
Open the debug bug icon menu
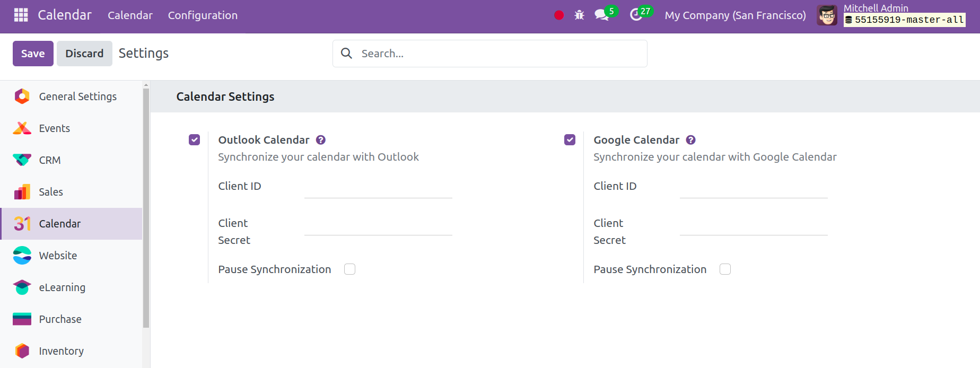(x=580, y=15)
